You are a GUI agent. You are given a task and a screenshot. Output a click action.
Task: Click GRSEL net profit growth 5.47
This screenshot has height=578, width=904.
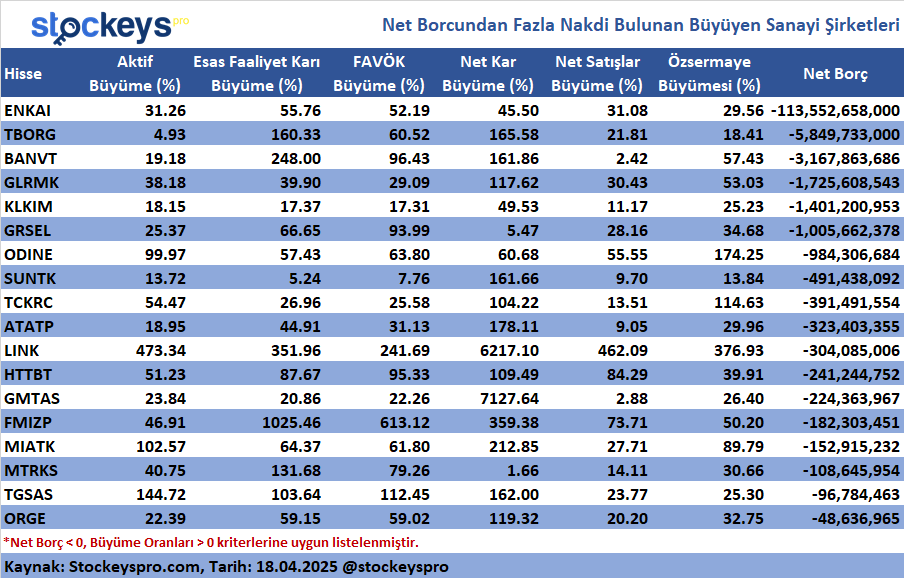522,231
